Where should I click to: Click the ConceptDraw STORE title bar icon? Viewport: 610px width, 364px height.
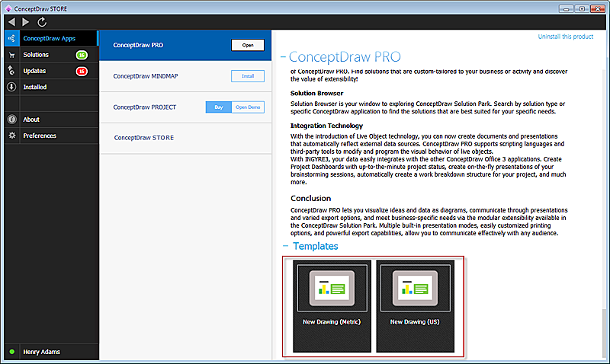point(8,8)
